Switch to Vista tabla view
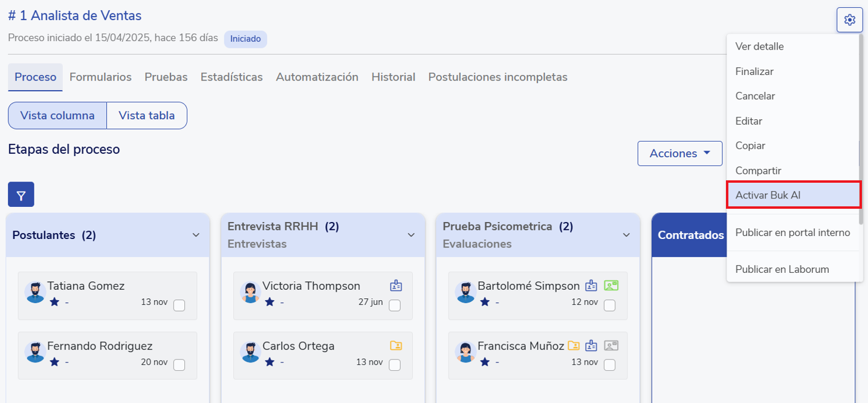868x403 pixels. click(x=146, y=115)
